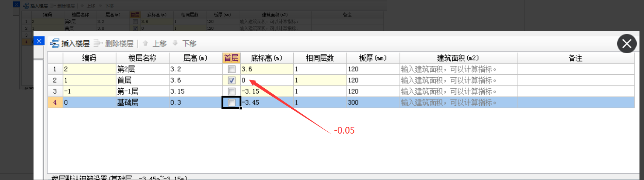Select the 第-1层 floor name cell

pos(142,91)
